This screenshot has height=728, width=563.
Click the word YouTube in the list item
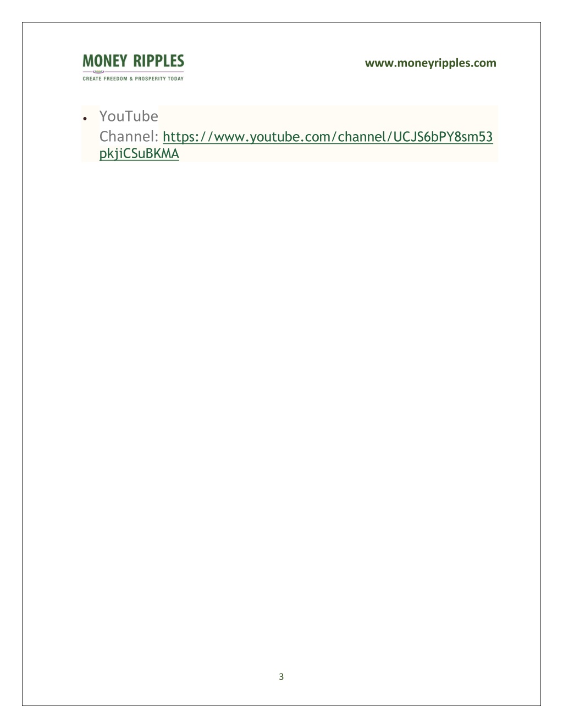click(x=129, y=116)
